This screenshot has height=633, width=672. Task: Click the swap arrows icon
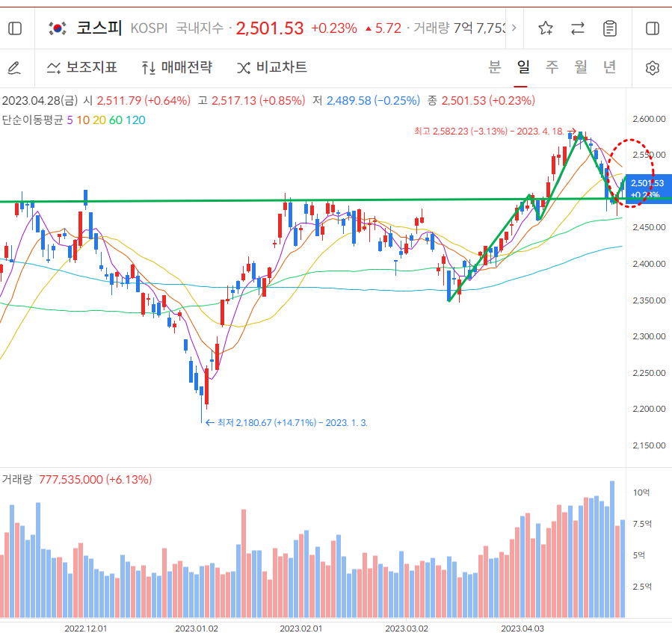[578, 28]
